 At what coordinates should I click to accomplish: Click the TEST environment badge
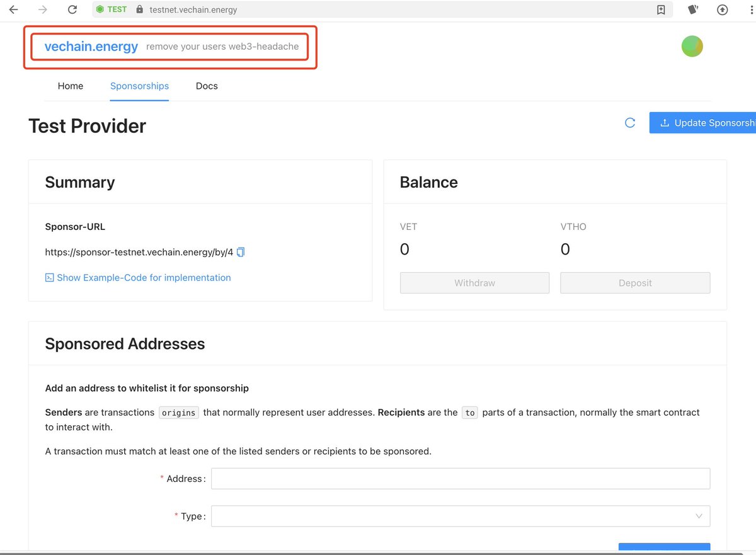(111, 9)
